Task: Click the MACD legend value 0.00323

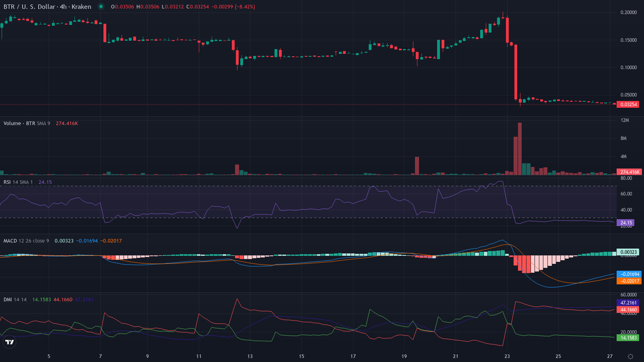Action: click(x=63, y=241)
